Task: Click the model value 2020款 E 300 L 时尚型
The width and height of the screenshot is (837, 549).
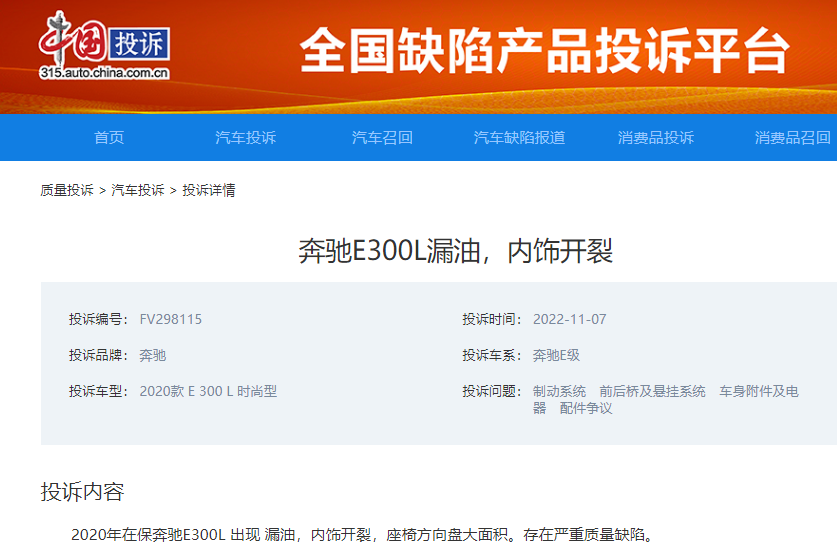Action: coord(208,391)
